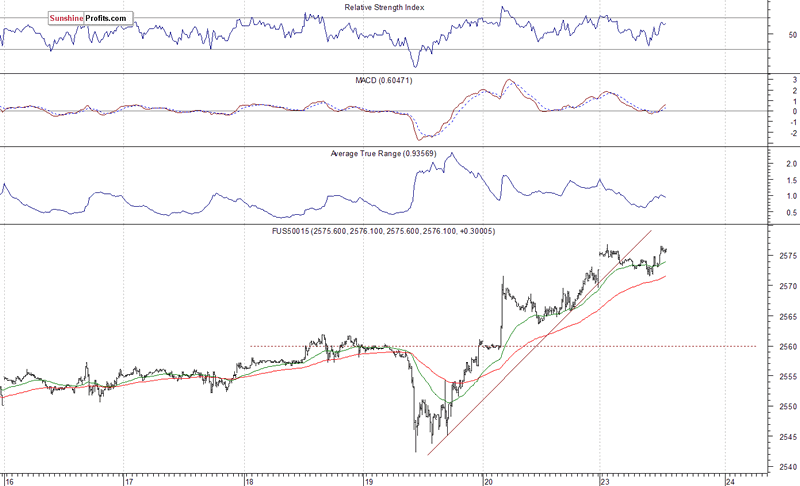
Task: Click the 2555 price axis label
Action: pyautogui.click(x=789, y=377)
